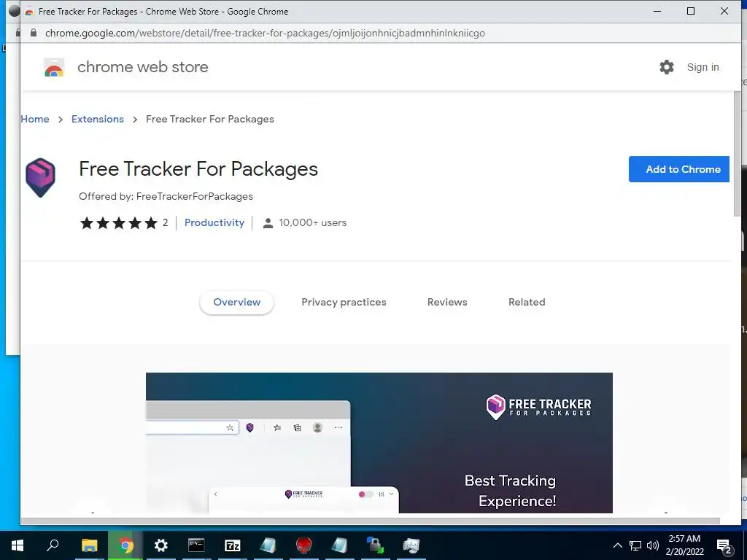Open the Related tab
The height and width of the screenshot is (560, 747).
click(527, 303)
